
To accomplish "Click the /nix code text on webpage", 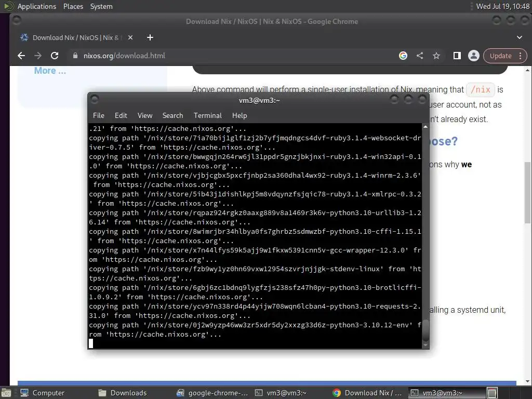I will 480,89.
